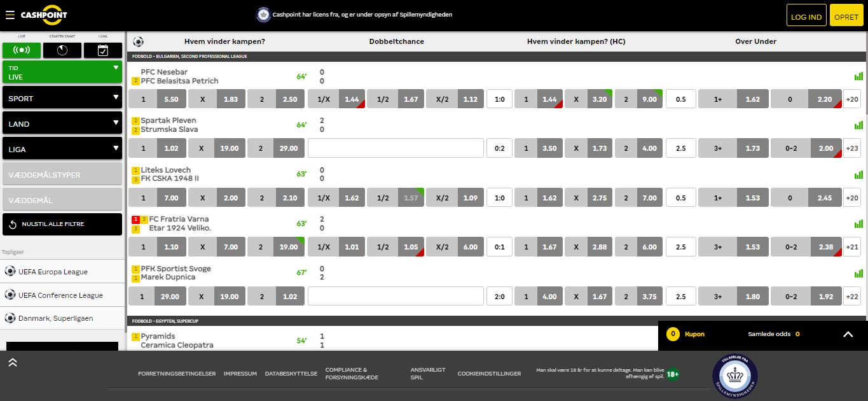Select odds 7.00 for Liteks Lovech win
The height and width of the screenshot is (401, 868).
click(158, 198)
